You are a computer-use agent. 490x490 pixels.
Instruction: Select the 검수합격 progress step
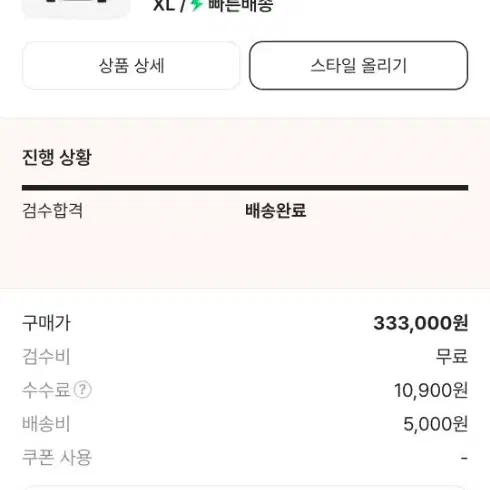coord(52,211)
